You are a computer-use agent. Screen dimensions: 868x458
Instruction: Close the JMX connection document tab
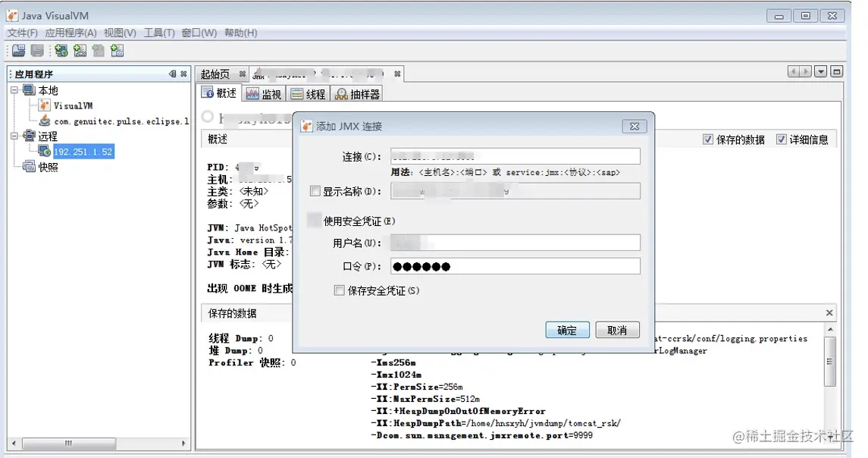point(397,74)
